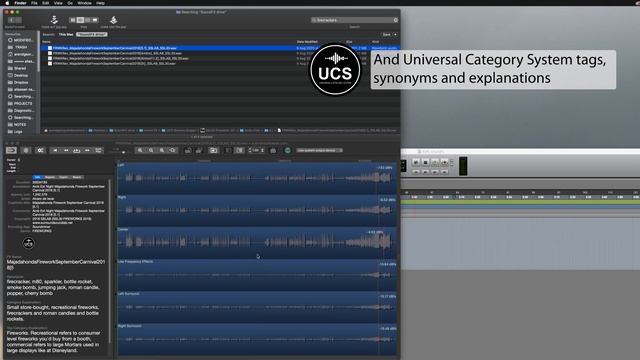Sort by the Size column header
This screenshot has width=640, height=360.
tap(349, 42)
